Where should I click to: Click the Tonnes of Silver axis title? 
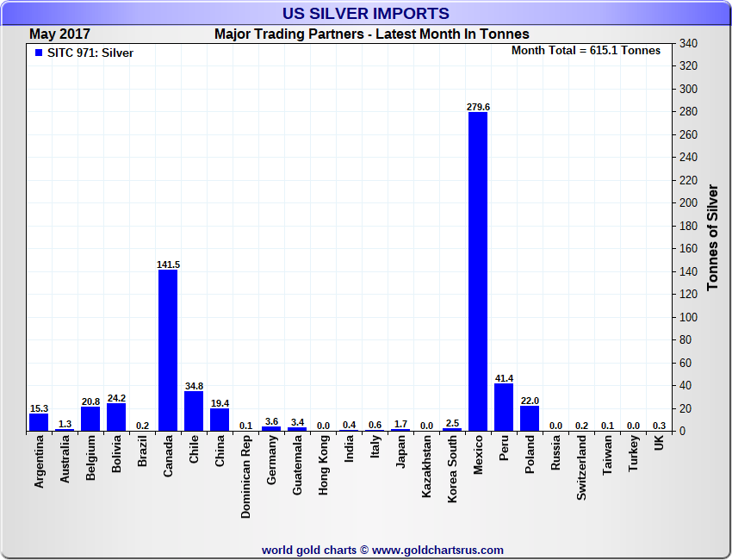(x=712, y=237)
